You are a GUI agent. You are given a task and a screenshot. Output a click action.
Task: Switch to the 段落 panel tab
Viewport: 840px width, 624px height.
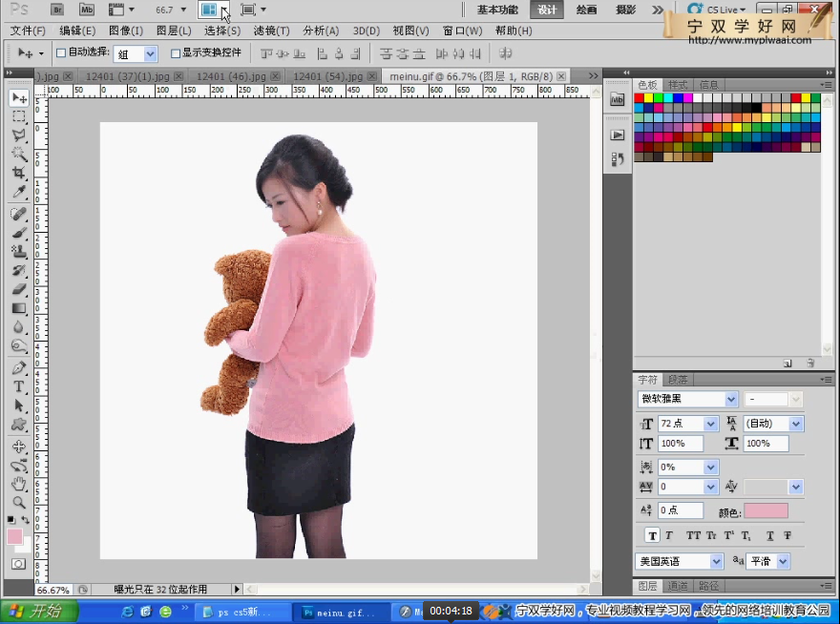[x=678, y=380]
